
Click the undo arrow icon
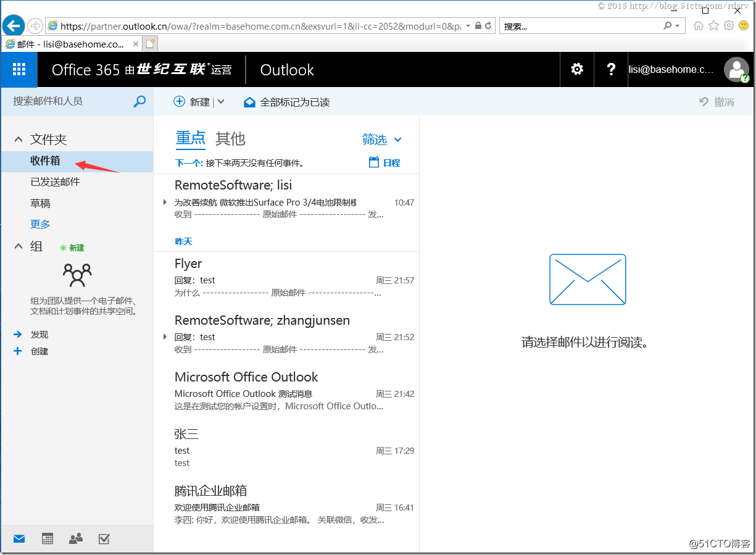click(x=704, y=102)
